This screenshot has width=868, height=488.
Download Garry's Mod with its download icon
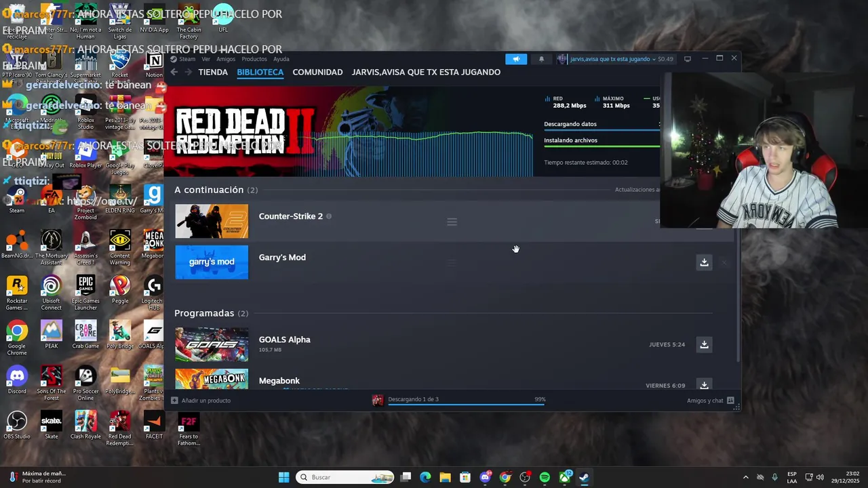tap(704, 262)
